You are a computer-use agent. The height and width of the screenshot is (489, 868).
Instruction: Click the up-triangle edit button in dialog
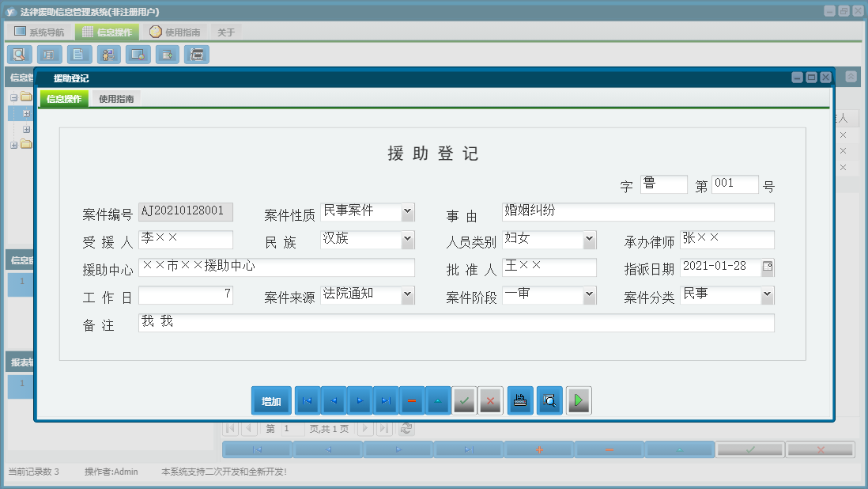438,400
